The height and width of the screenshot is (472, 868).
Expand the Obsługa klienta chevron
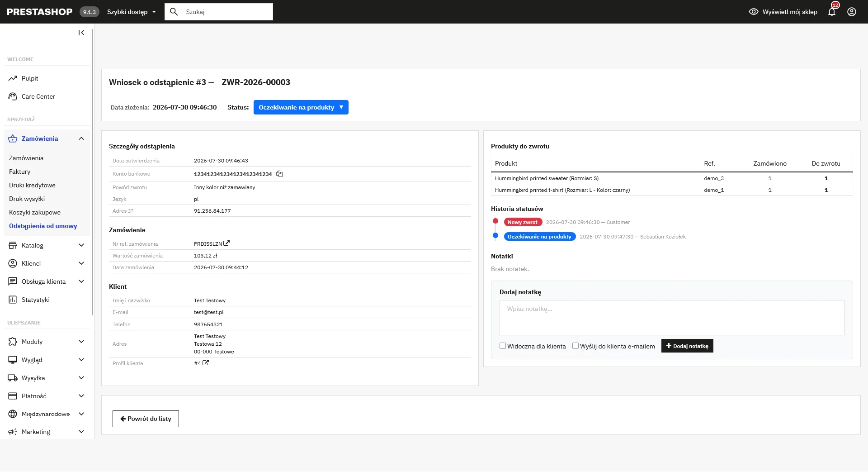81,281
